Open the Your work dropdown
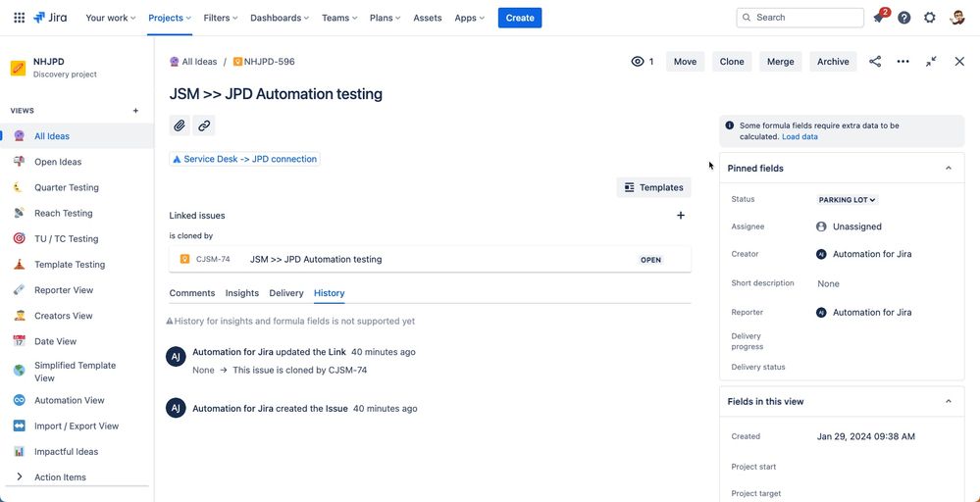Image resolution: width=980 pixels, height=502 pixels. click(x=111, y=18)
